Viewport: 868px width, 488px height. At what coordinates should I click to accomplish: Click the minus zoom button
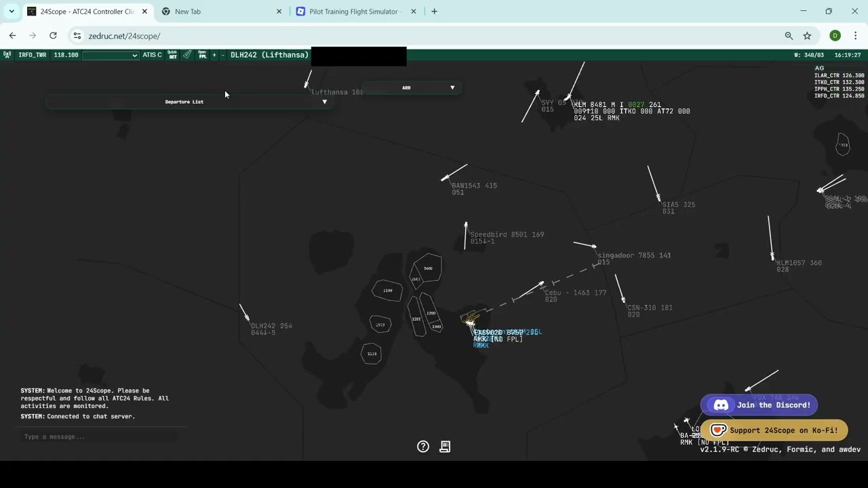tap(223, 55)
